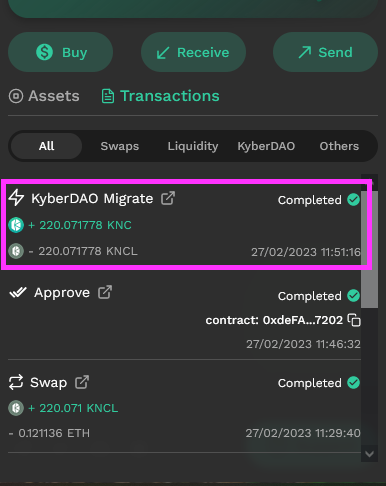
Task: Filter transactions by Swaps
Action: 120,146
